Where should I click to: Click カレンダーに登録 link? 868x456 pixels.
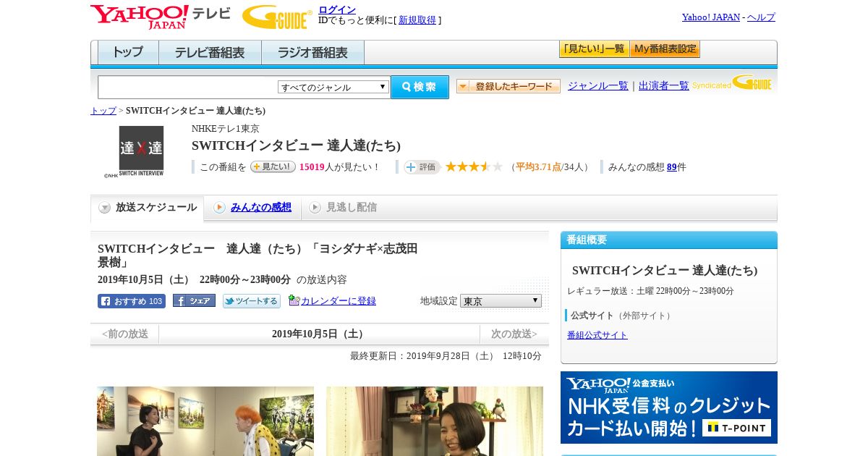(x=339, y=301)
